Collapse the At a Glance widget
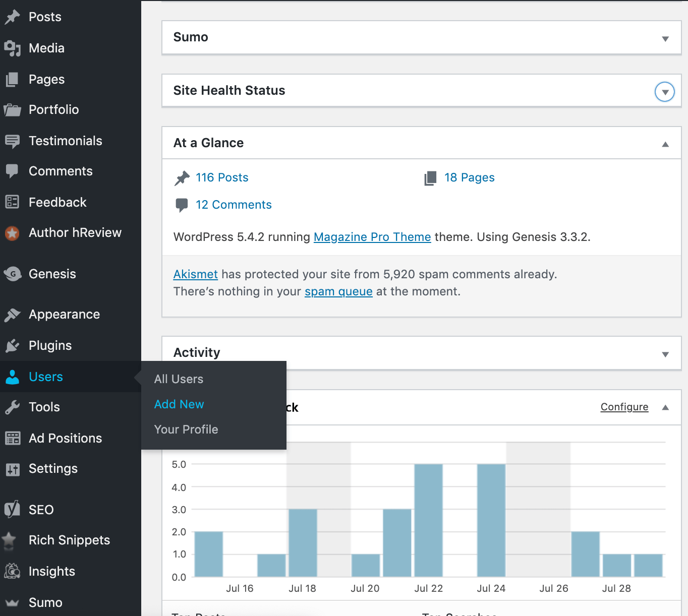The image size is (688, 616). point(665,144)
